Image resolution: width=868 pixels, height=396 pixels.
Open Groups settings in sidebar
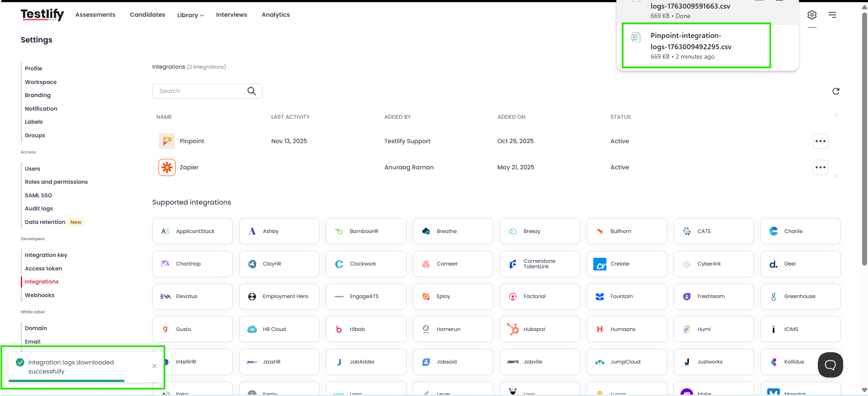pos(35,135)
